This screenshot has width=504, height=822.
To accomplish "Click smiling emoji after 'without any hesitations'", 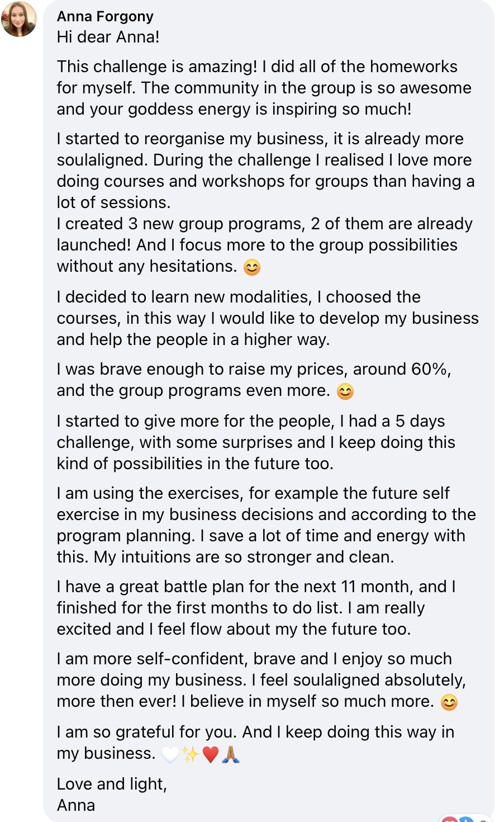I will [252, 267].
